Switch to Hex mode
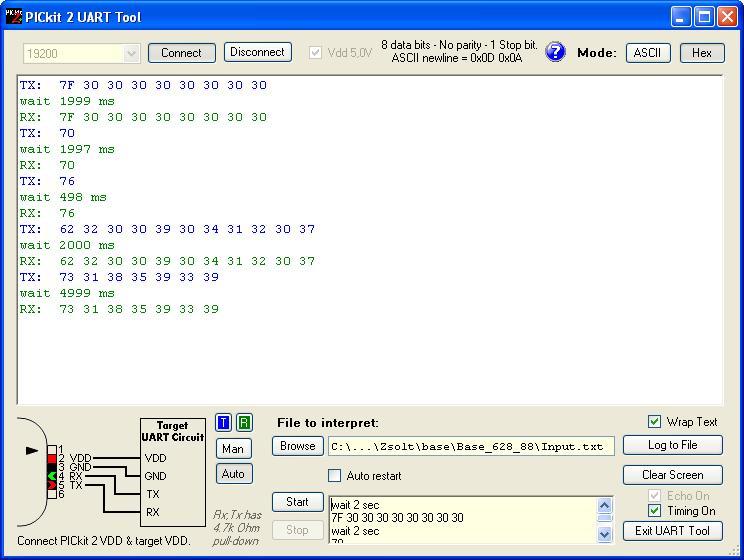Viewport: 744px width, 560px height. pos(702,53)
